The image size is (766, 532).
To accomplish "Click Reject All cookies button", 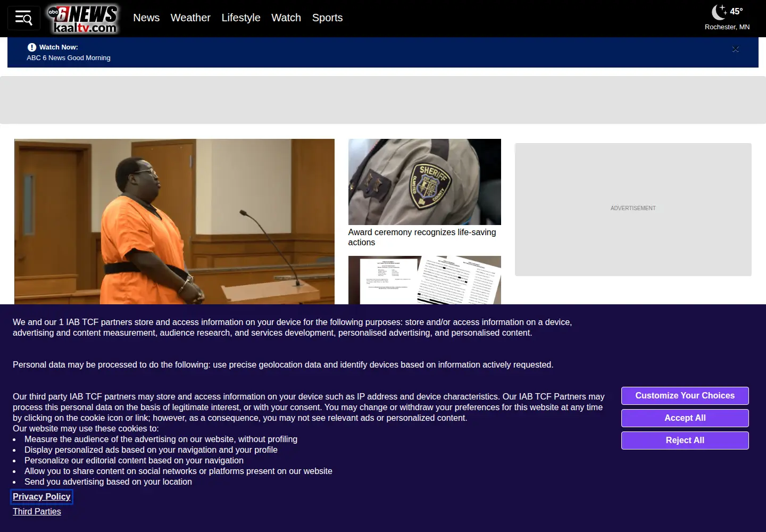I will point(685,440).
